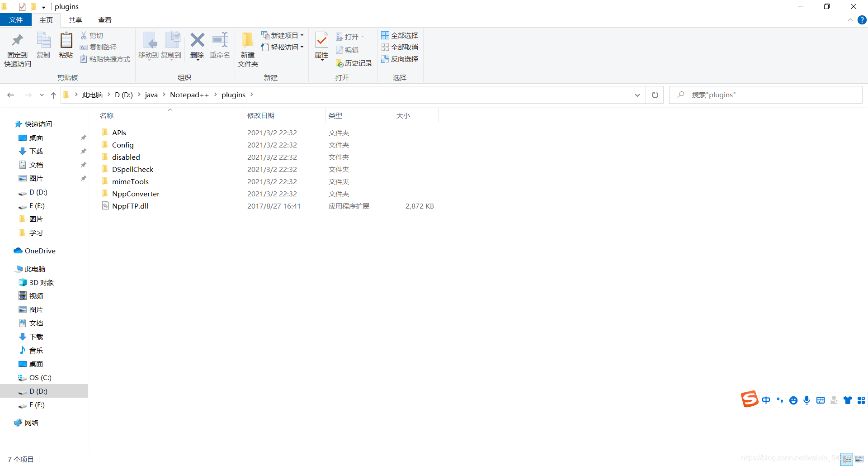Click Select none (全部取消)
This screenshot has width=868, height=466.
point(400,47)
